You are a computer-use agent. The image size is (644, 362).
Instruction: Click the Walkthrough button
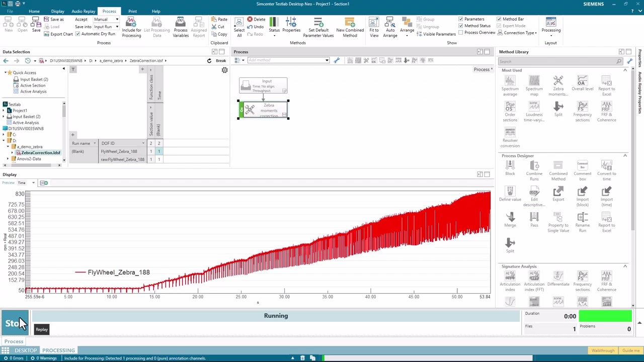(603, 350)
